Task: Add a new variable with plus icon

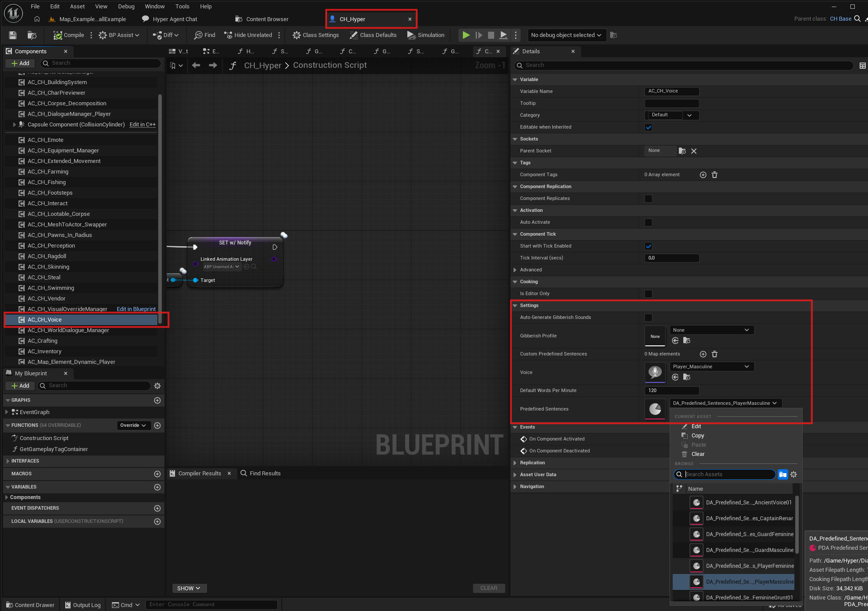Action: point(157,487)
